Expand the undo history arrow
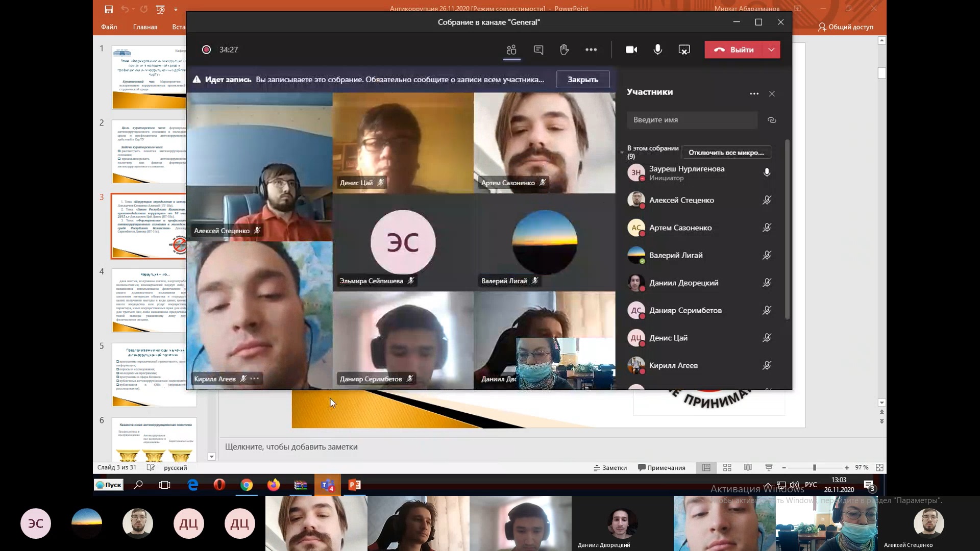 click(x=133, y=9)
